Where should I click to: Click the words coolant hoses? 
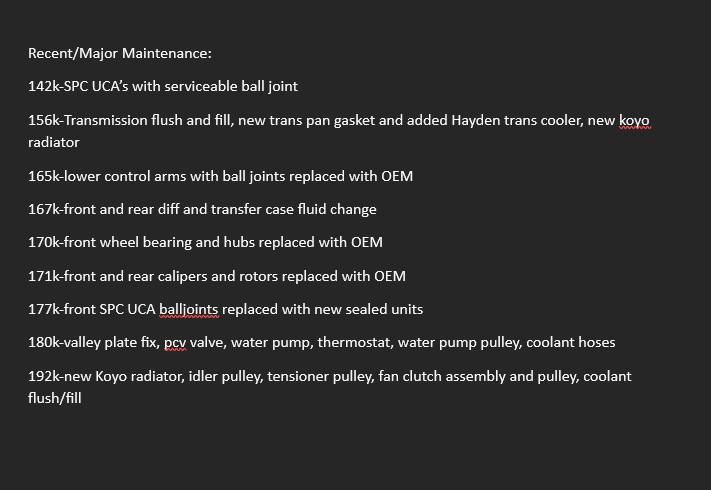[570, 342]
